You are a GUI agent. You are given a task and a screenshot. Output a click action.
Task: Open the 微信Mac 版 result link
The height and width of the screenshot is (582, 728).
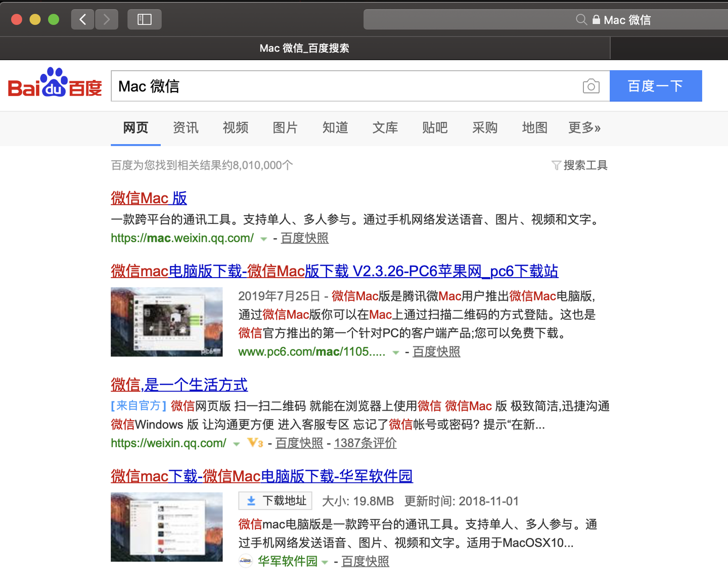point(148,198)
